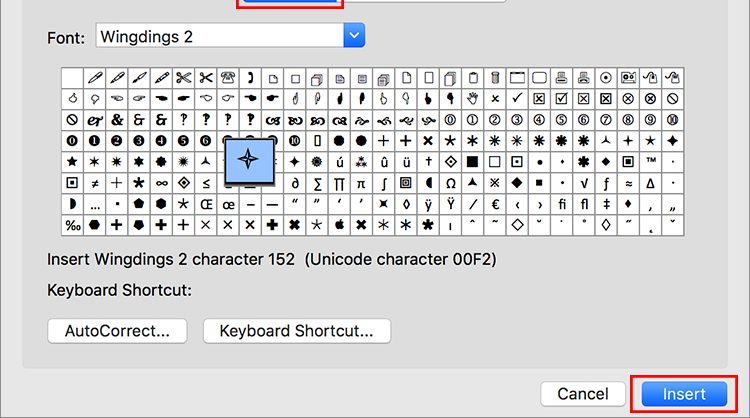Select the circled number 1 symbol
This screenshot has height=418, width=750.
coord(473,120)
